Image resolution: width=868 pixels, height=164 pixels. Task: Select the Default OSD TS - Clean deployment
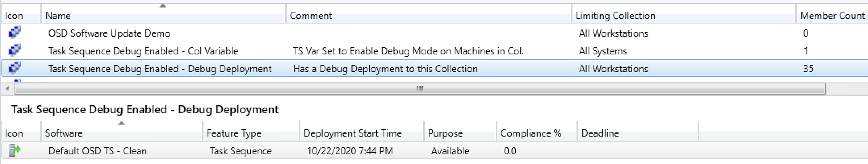(x=97, y=151)
